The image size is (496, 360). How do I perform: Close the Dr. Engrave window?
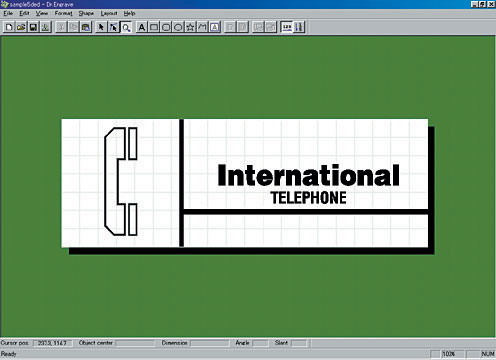click(491, 4)
